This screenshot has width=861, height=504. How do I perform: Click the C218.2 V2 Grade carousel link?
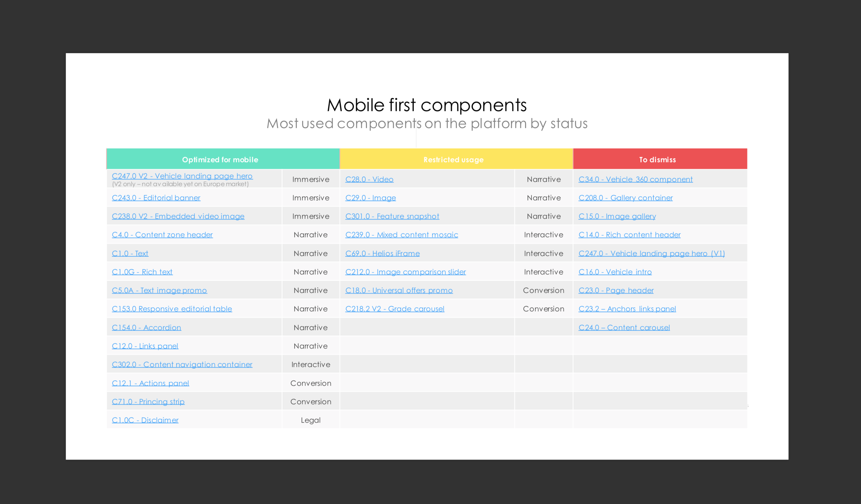coord(394,309)
